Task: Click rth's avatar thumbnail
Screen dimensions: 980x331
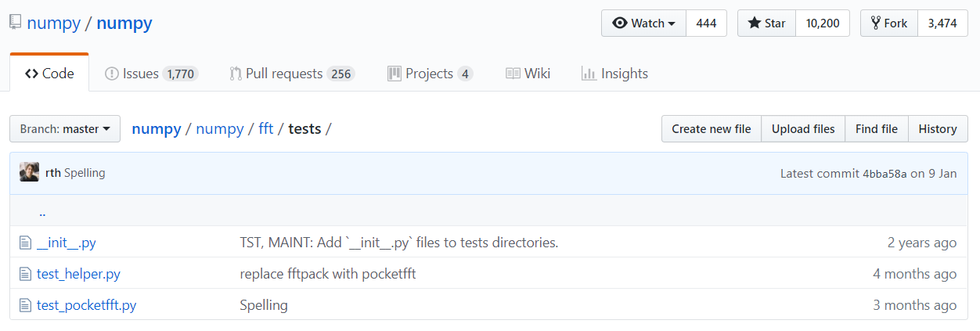Action: pos(30,172)
